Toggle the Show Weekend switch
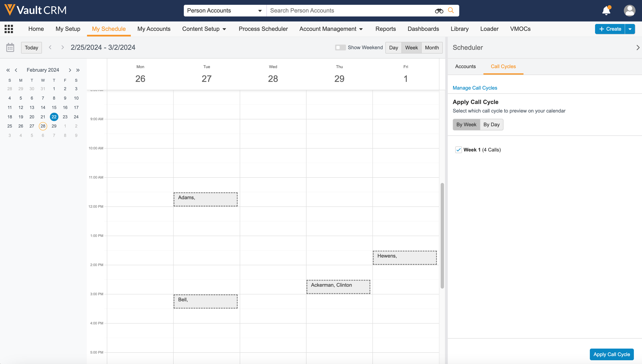642x364 pixels. [340, 48]
